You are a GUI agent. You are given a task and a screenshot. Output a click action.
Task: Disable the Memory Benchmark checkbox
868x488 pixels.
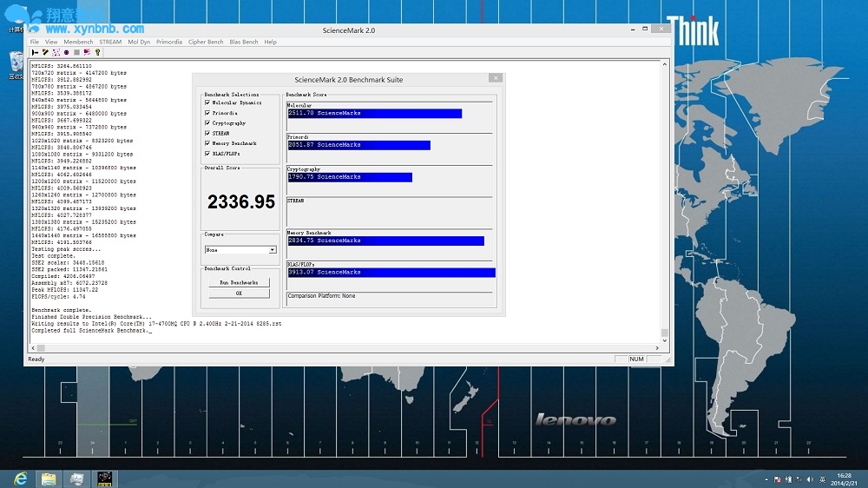tap(207, 143)
